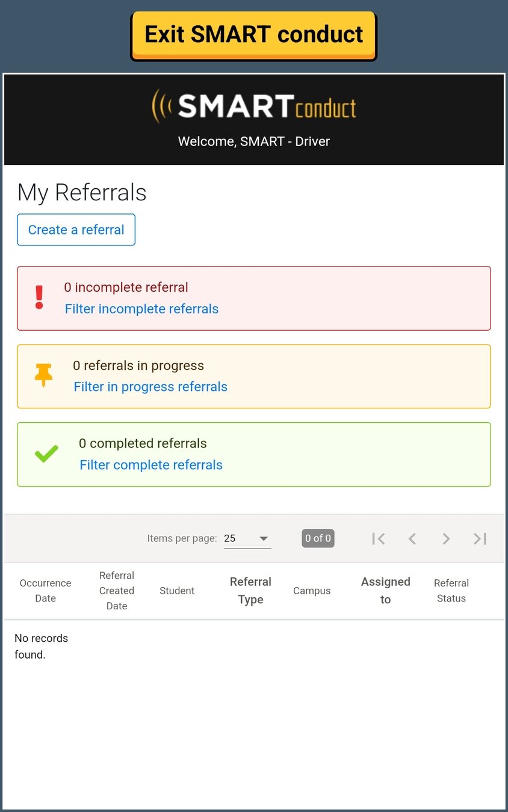Go to last page of results
Viewport: 508px width, 812px height.
click(x=480, y=539)
